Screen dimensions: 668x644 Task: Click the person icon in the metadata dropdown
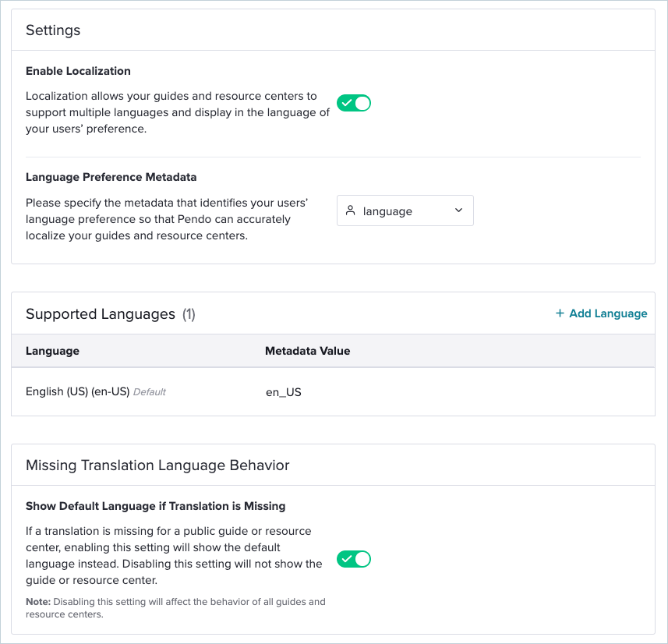(350, 211)
